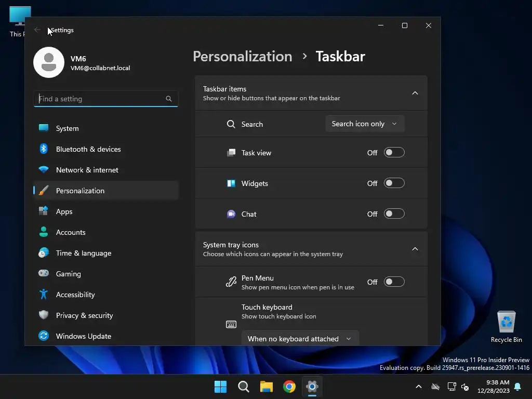The image size is (532, 399).
Task: Click the Accessibility figure icon
Action: pyautogui.click(x=44, y=294)
